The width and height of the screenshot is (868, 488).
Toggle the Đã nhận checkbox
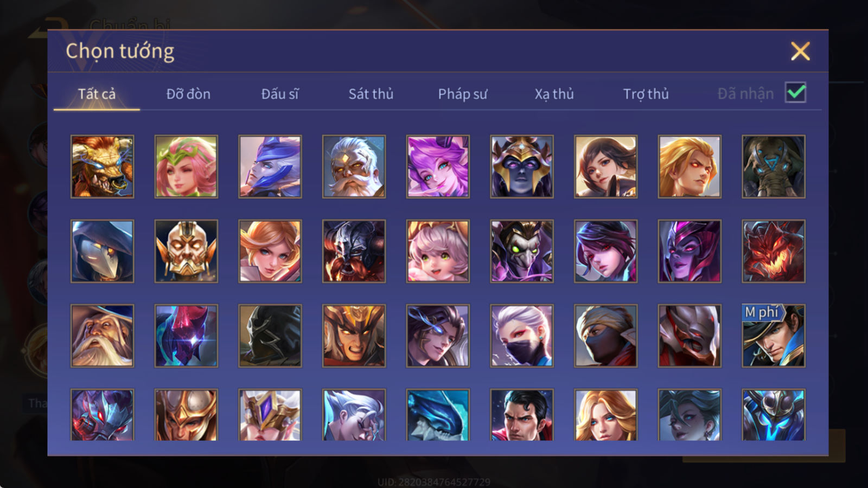tap(796, 93)
